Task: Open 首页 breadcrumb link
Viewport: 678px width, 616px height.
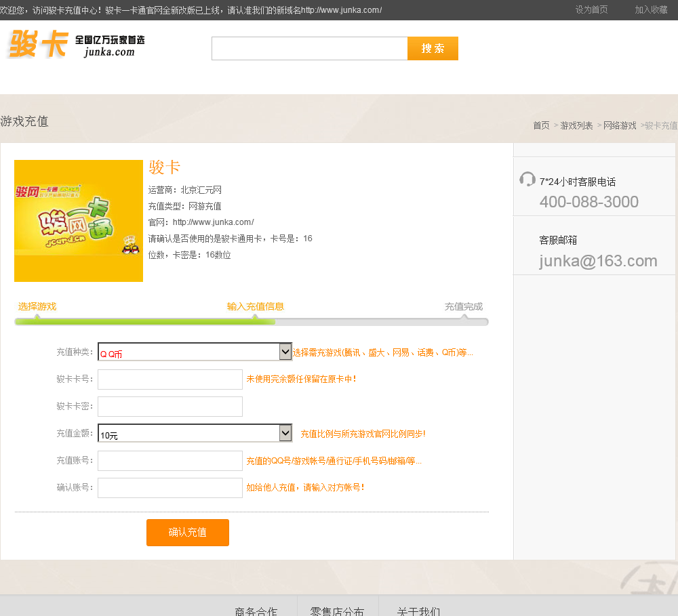Action: 541,125
